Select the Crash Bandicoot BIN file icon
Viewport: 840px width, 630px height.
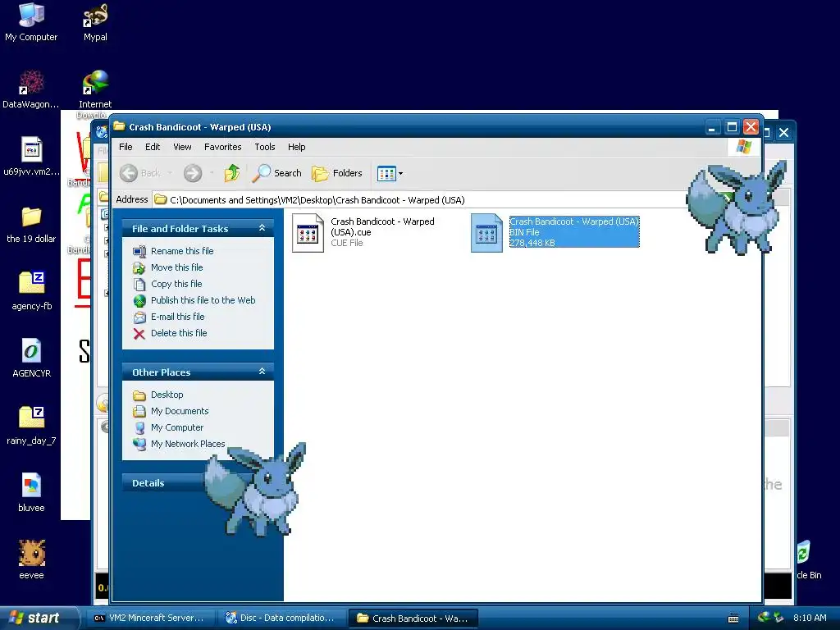[x=486, y=232]
